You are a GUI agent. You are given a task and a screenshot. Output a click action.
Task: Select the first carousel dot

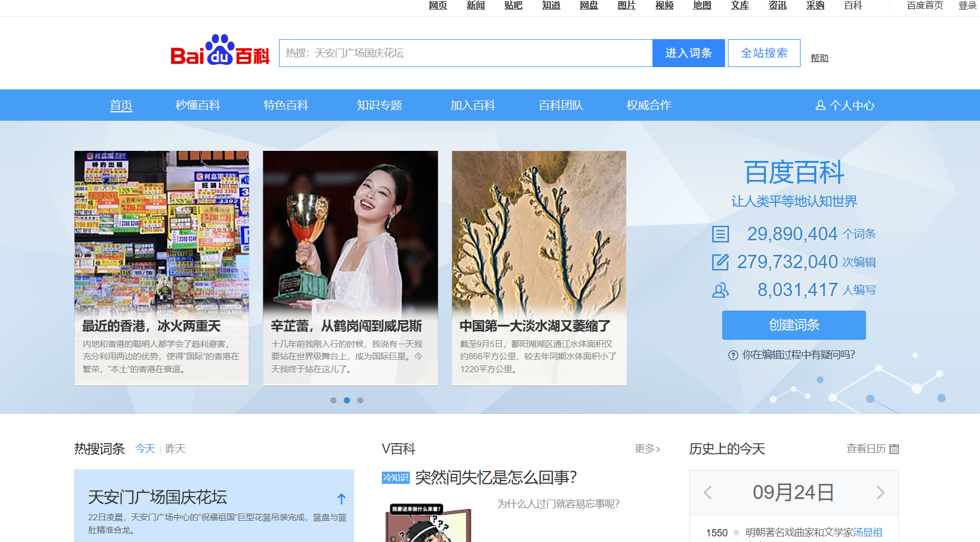tap(334, 400)
